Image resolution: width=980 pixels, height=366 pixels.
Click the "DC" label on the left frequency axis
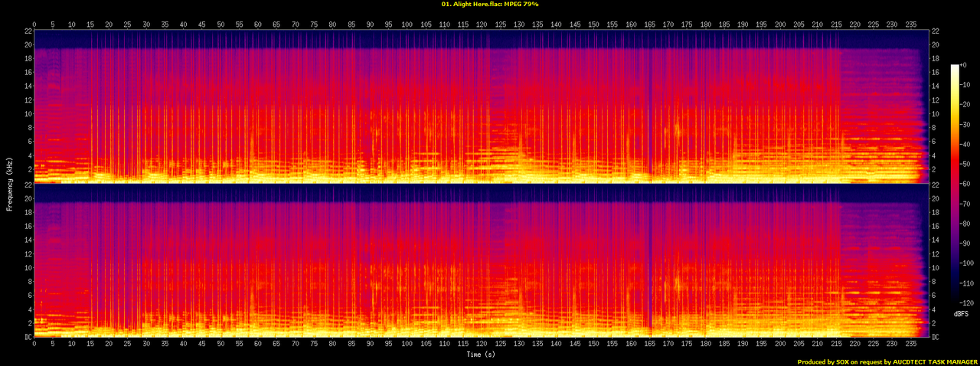27,337
